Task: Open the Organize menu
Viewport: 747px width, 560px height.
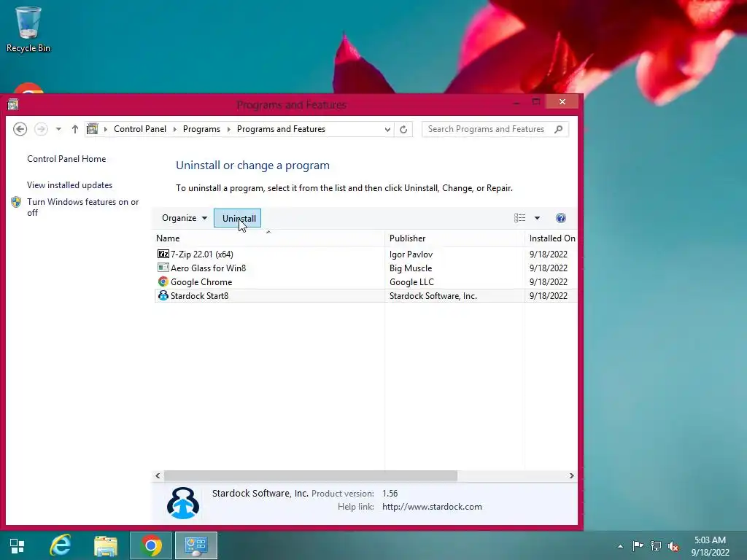Action: click(185, 218)
